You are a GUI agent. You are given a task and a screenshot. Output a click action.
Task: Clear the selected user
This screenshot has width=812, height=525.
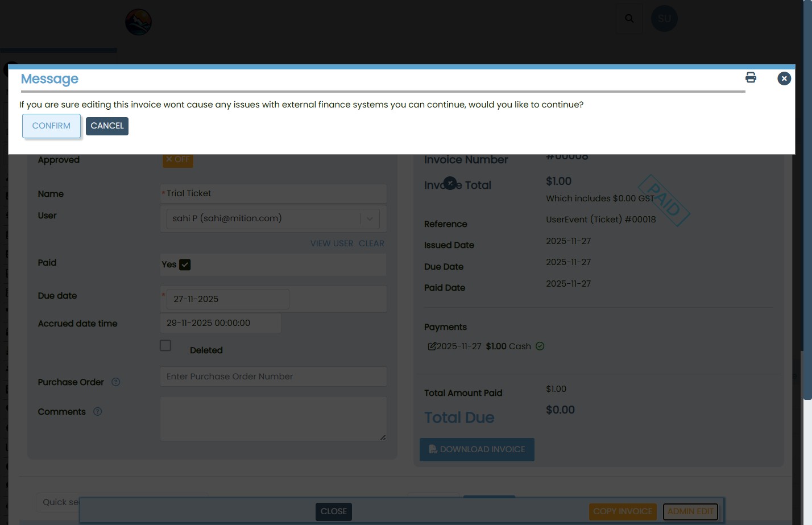(x=371, y=243)
